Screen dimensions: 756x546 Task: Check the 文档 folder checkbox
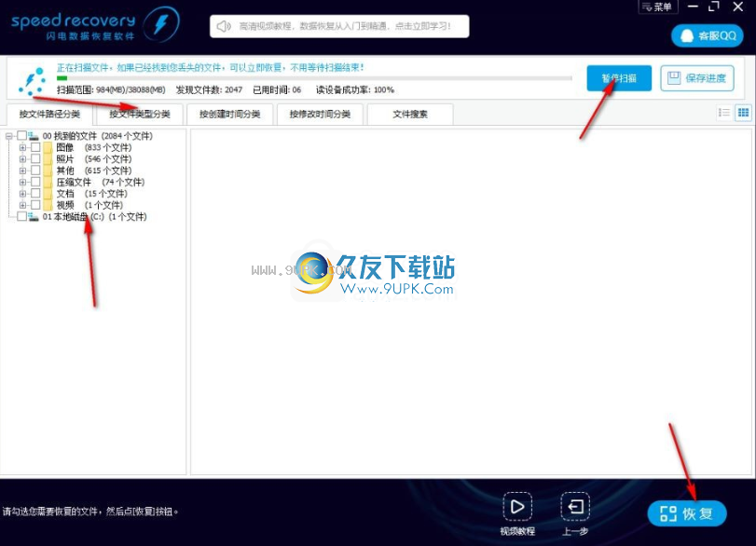point(35,193)
